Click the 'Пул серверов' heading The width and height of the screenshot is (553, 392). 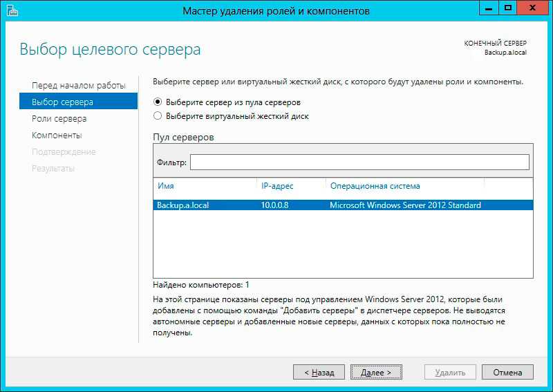183,138
